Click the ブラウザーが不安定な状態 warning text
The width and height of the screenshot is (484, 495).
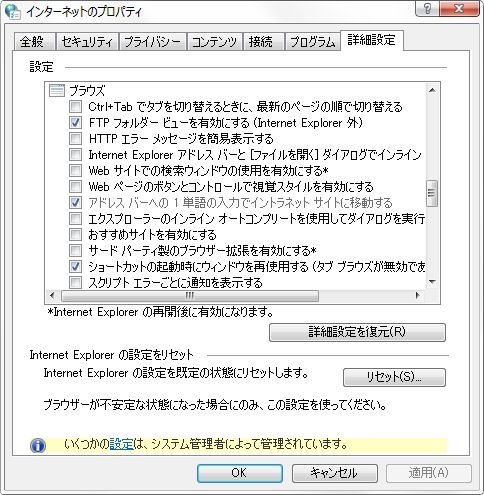tap(215, 405)
